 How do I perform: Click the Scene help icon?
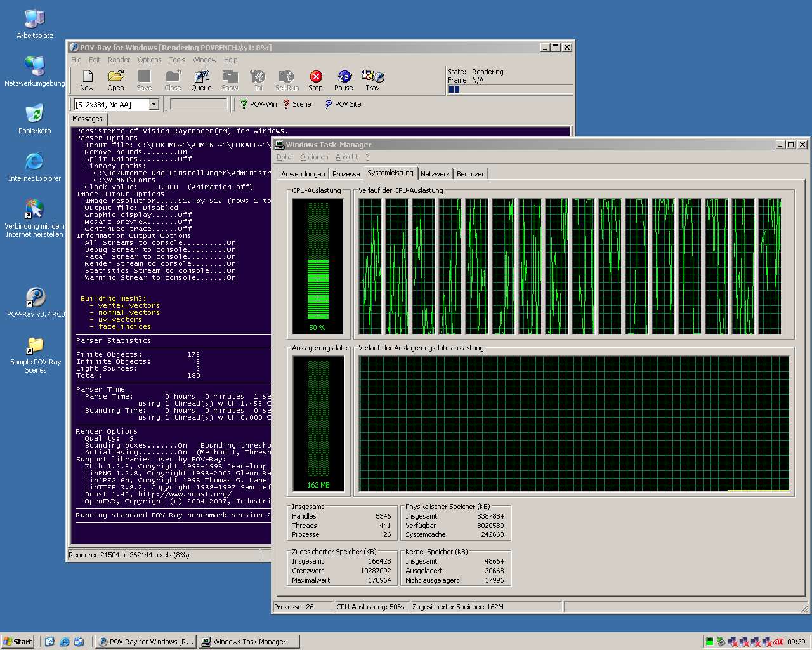(296, 104)
